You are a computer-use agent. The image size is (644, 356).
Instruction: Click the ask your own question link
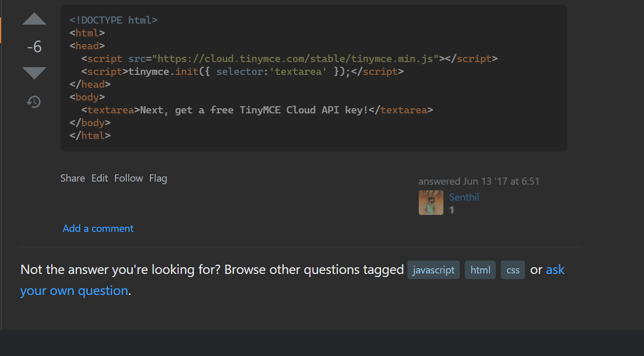[x=555, y=269]
